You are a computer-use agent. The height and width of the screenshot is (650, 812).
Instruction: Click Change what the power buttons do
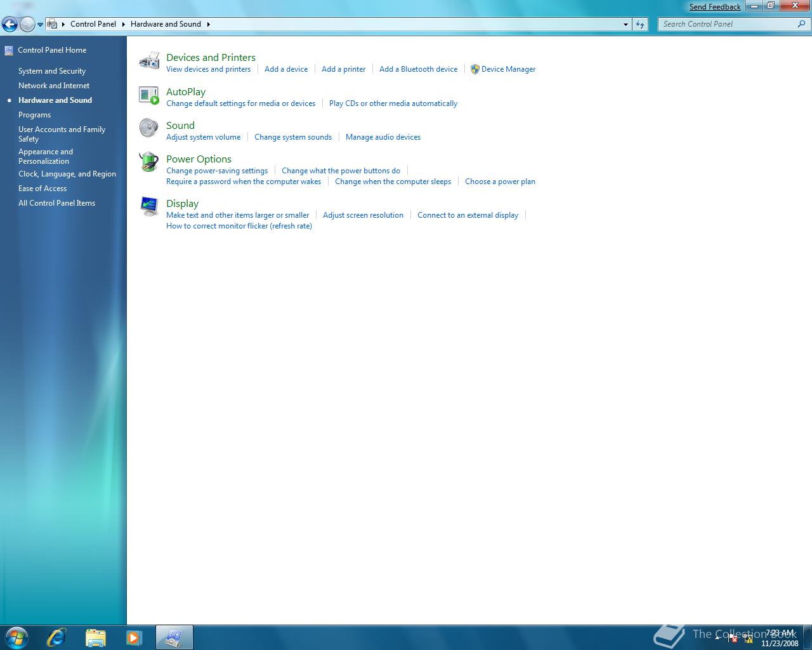click(x=341, y=171)
